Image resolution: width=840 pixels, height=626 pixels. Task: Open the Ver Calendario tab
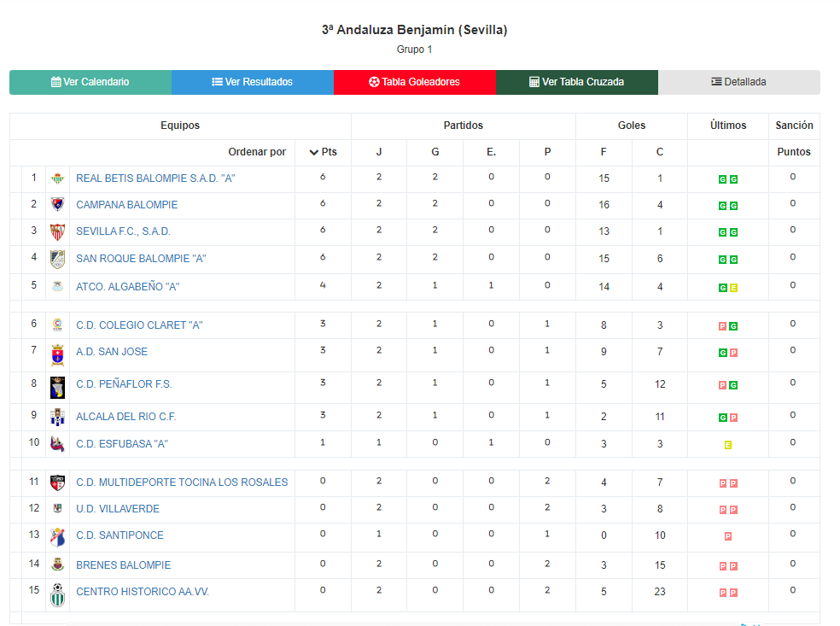tap(90, 82)
